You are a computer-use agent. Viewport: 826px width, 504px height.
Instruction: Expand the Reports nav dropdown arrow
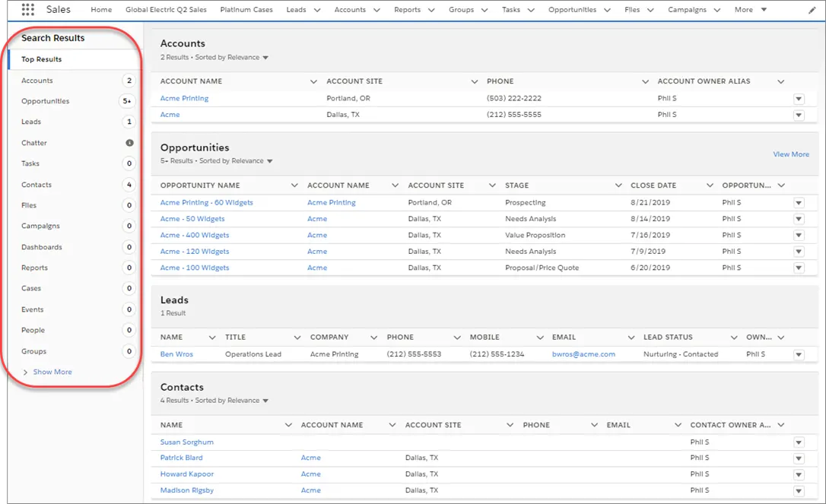[431, 10]
